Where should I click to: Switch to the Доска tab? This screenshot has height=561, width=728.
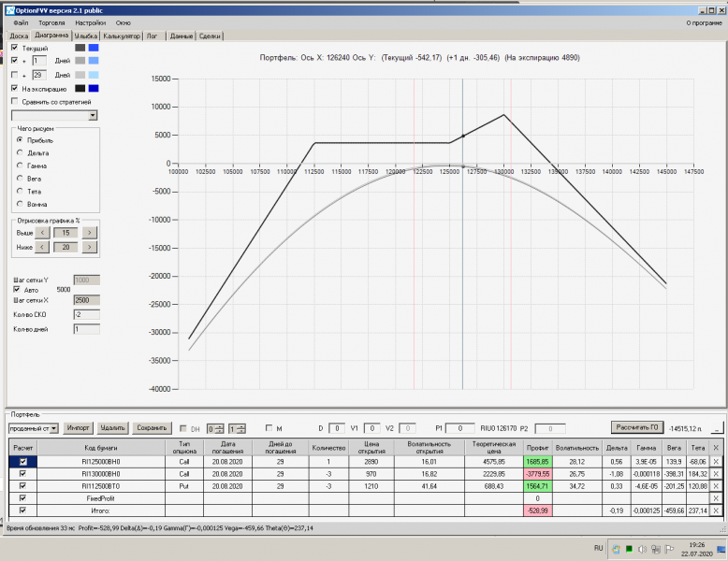[x=19, y=36]
